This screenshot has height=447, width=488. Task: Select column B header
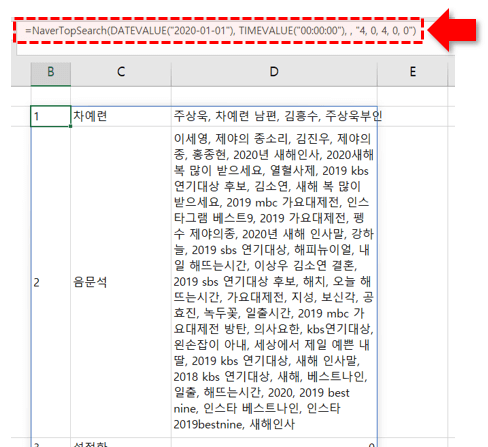[51, 72]
